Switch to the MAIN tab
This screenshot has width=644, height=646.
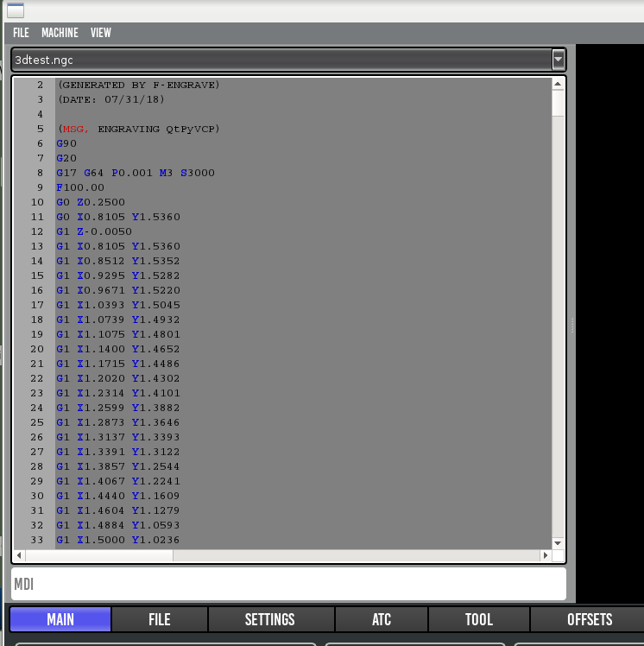[x=60, y=619]
